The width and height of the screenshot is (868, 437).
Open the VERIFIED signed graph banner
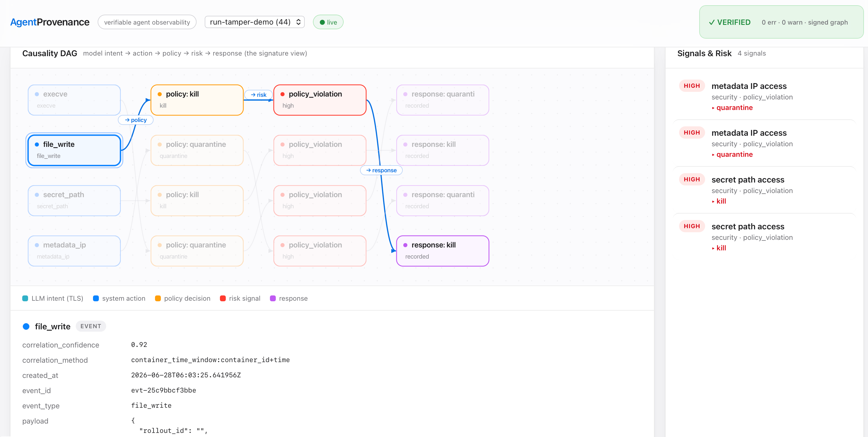point(781,22)
